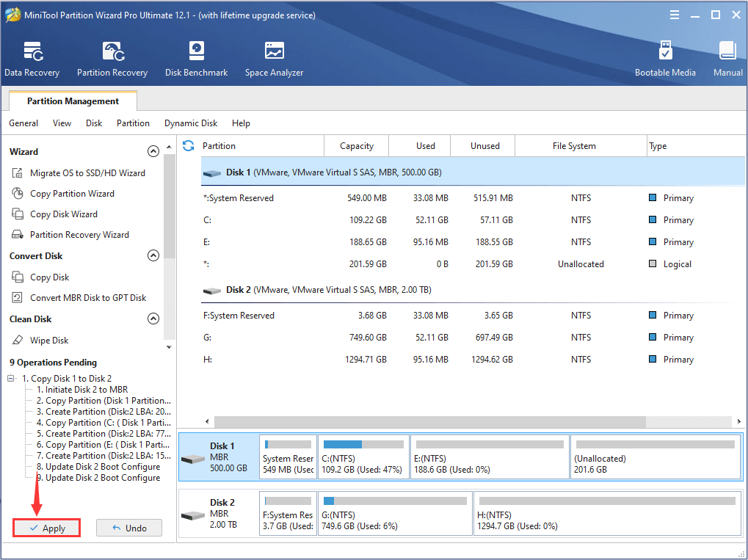Open the General menu
The image size is (748, 560).
23,123
